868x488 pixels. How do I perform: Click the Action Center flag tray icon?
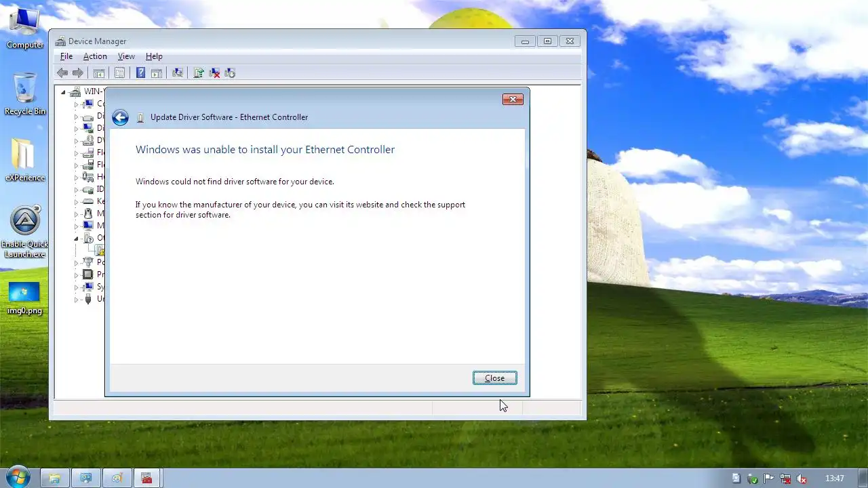click(x=769, y=479)
